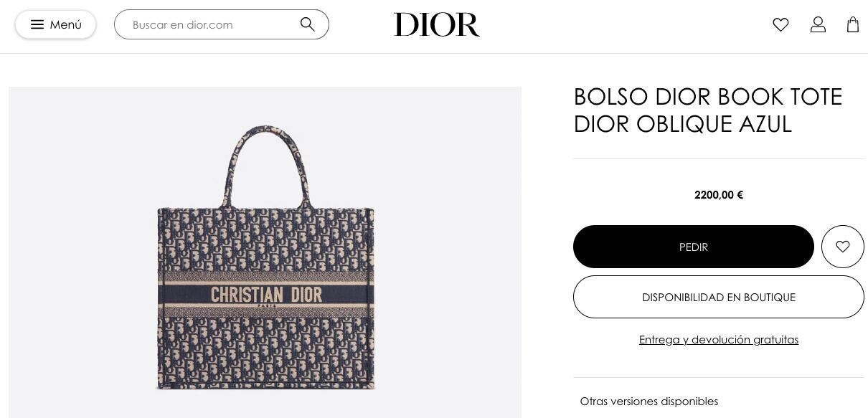Click the Christian Dior band on the bag
The width and height of the screenshot is (868, 418).
click(266, 295)
